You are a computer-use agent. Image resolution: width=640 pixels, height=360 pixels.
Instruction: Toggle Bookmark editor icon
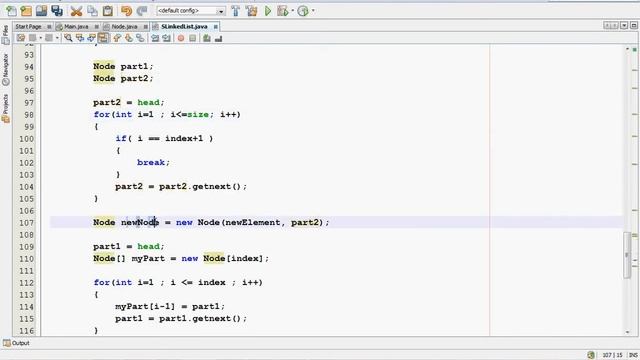coord(140,38)
